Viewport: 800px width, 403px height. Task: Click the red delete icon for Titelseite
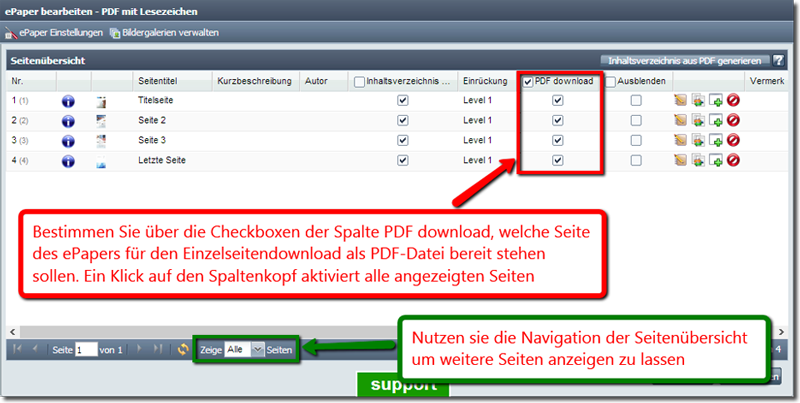pos(733,100)
